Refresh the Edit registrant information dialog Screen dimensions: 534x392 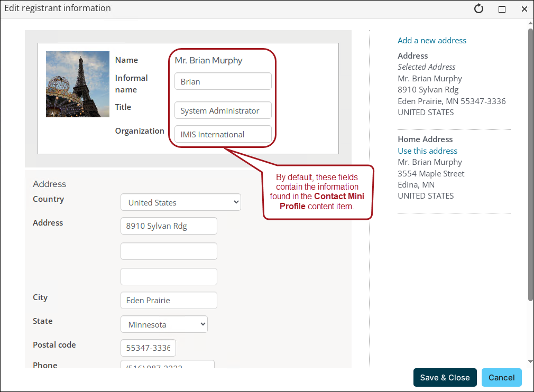pos(478,8)
